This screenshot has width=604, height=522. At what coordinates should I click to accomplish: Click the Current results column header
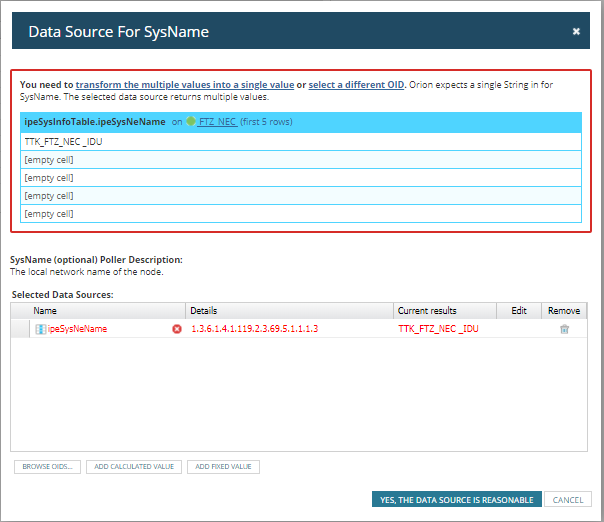pyautogui.click(x=445, y=311)
